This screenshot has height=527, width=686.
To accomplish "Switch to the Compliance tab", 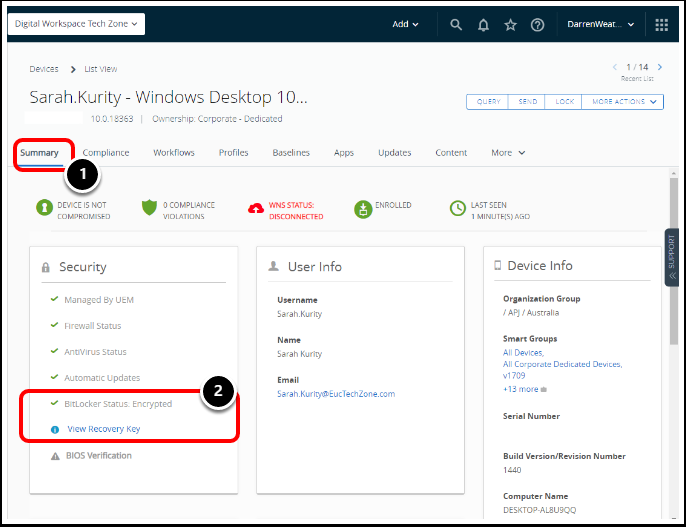I will (106, 153).
